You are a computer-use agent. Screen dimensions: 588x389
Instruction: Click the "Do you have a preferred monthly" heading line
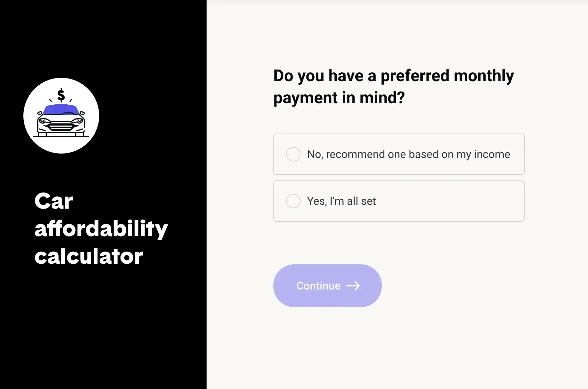(393, 76)
